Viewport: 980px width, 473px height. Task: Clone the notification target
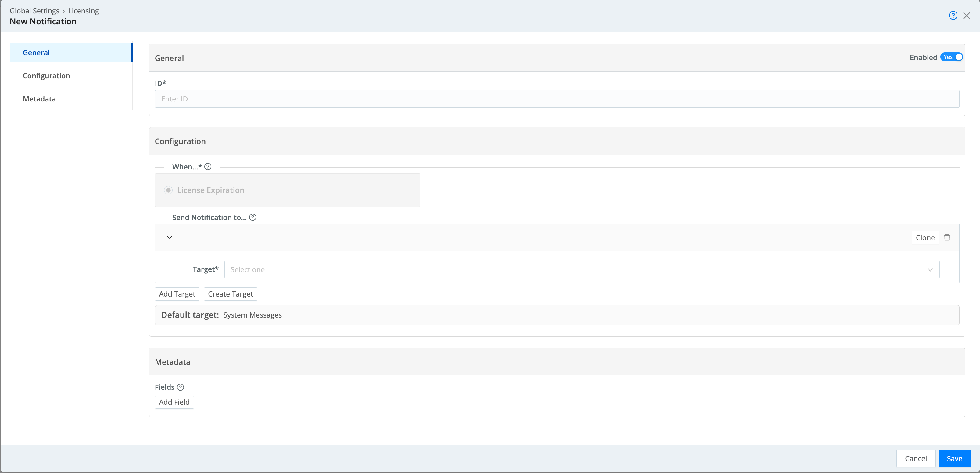pos(925,237)
